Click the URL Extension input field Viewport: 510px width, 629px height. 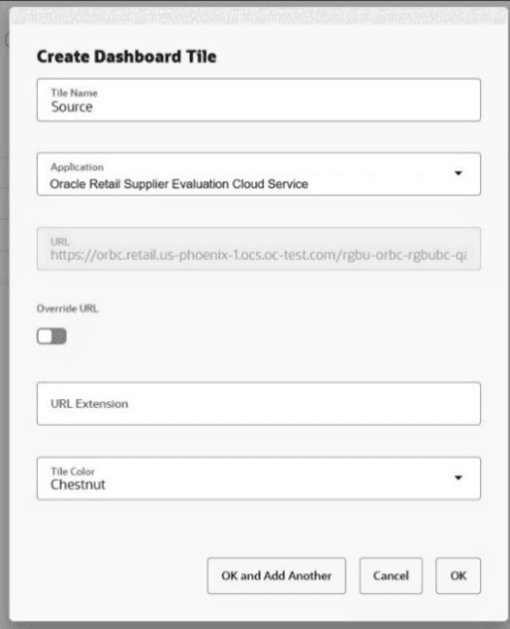point(258,404)
